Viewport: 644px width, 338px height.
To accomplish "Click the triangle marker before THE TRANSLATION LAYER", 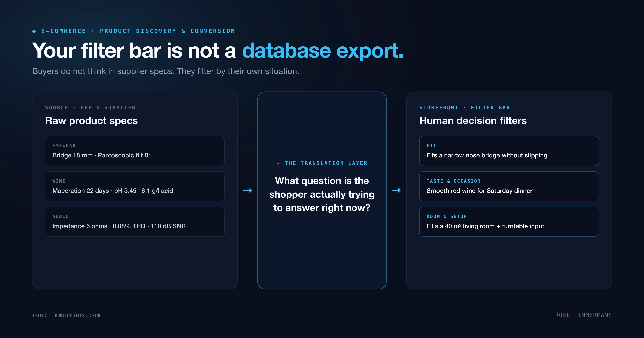I will pos(278,164).
